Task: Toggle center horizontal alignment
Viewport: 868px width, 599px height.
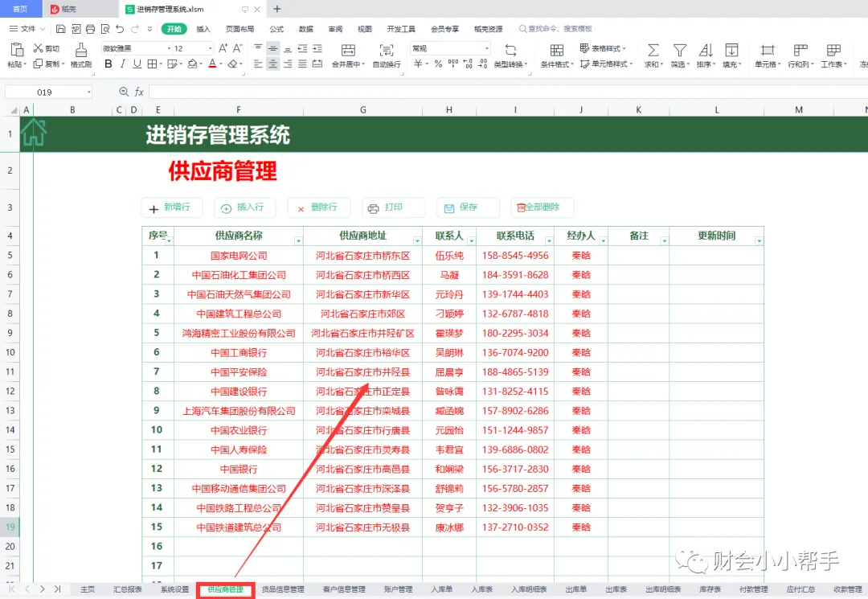Action: tap(273, 64)
